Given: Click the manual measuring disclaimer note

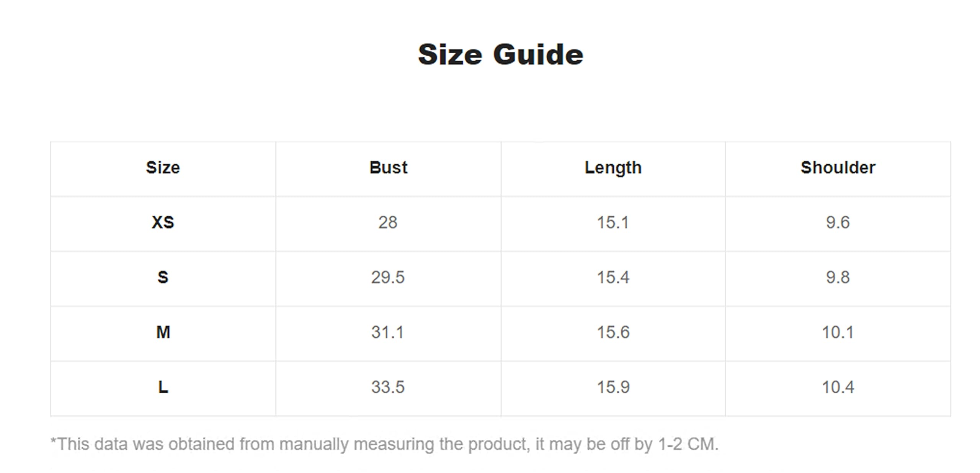Looking at the screenshot, I should click(385, 444).
